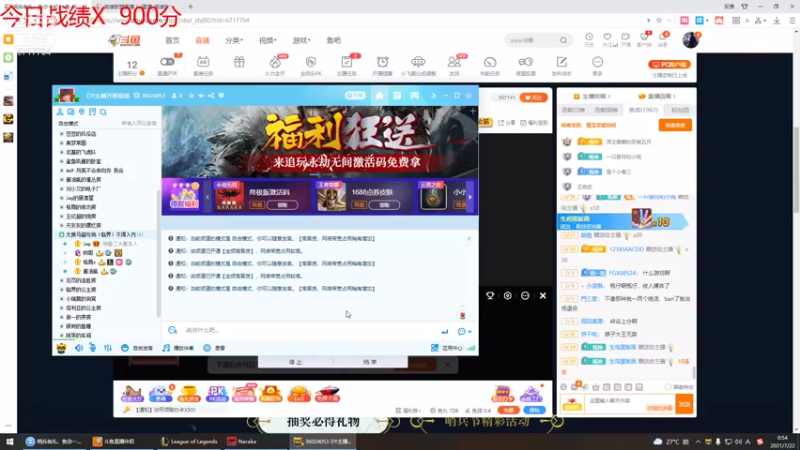
Task: Open the emoji dropdown beside chat input
Action: pos(464,332)
